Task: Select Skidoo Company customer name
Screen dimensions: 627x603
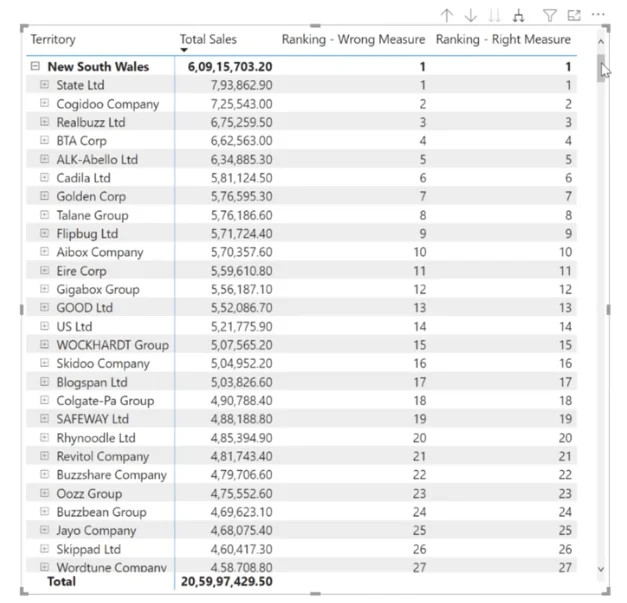Action: 103,363
